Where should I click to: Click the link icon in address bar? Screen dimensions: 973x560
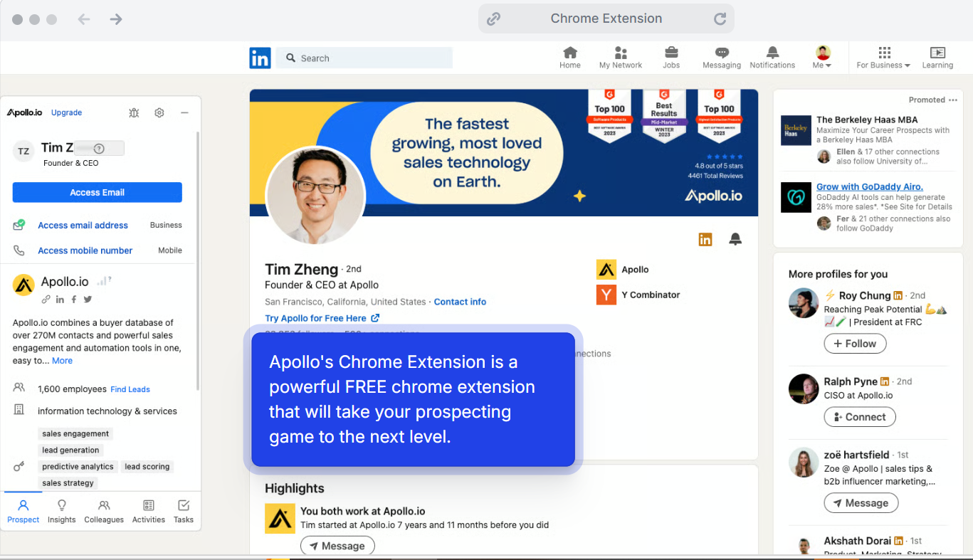pos(493,19)
